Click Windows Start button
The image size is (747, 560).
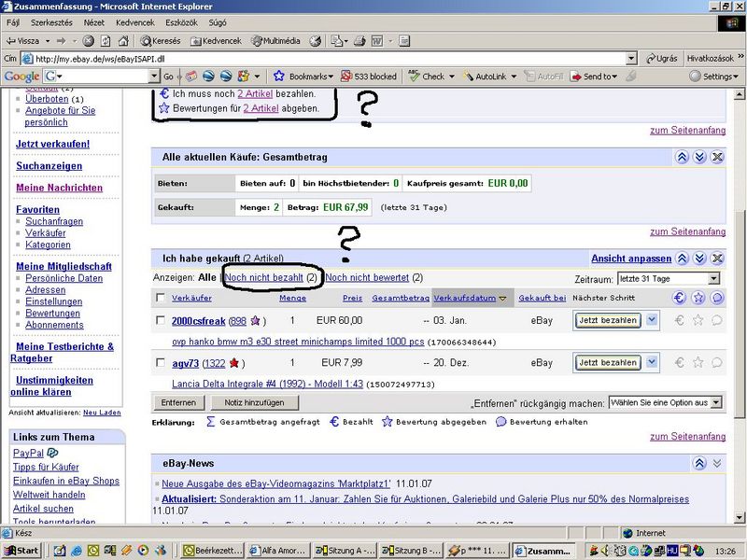click(21, 551)
